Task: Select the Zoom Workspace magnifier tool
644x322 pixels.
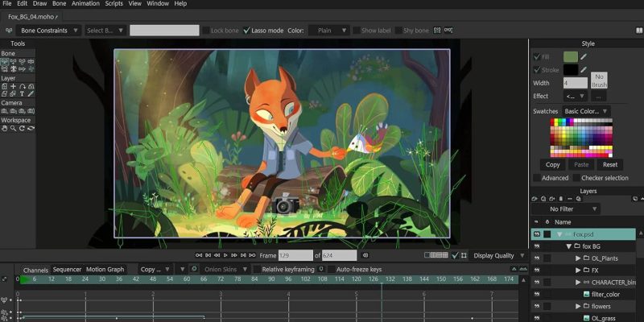Action: coord(13,129)
